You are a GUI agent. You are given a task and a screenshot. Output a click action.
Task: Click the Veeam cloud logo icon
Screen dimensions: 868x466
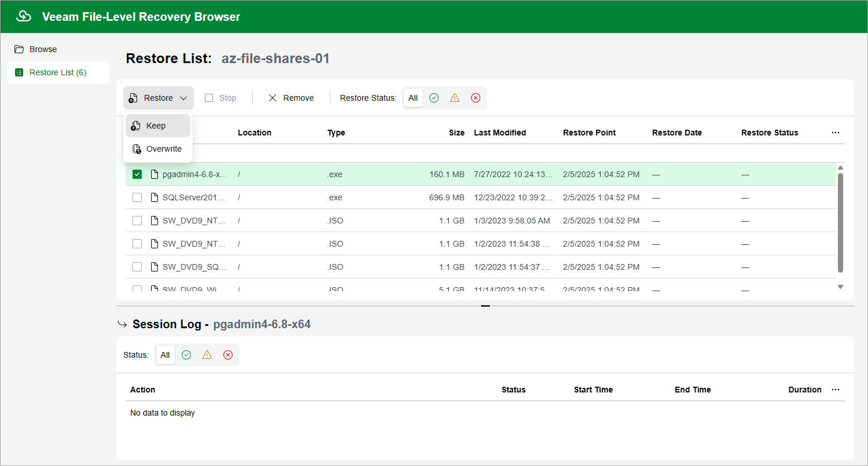[x=24, y=16]
